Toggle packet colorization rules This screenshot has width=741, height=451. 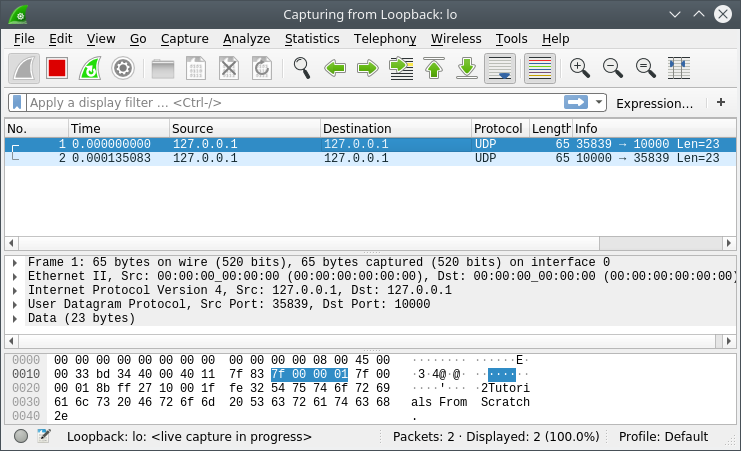(540, 69)
